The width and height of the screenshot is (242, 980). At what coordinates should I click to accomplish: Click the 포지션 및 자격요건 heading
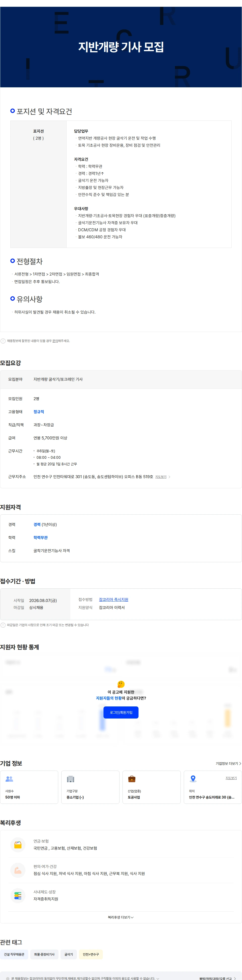coord(44,111)
